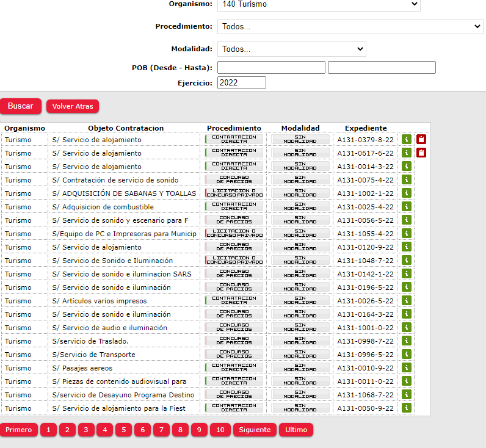Open info icon for expediente A131-0998-7-22
The image size is (486, 448).
[407, 341]
